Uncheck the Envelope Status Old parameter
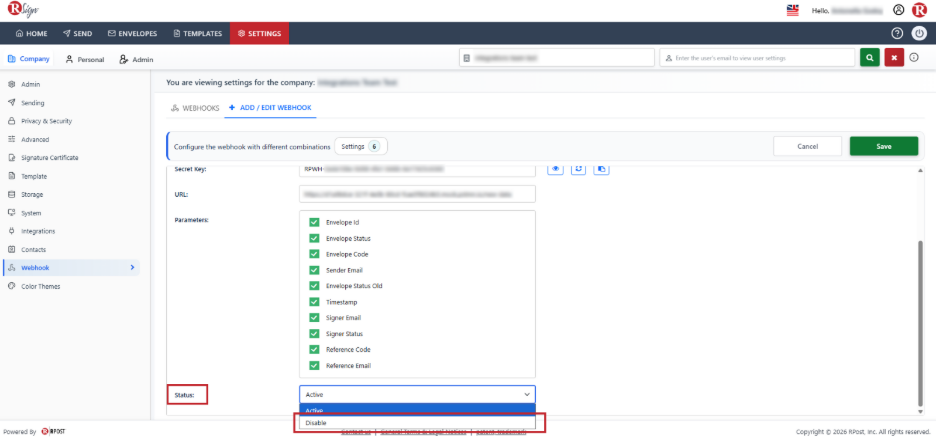 coord(314,286)
